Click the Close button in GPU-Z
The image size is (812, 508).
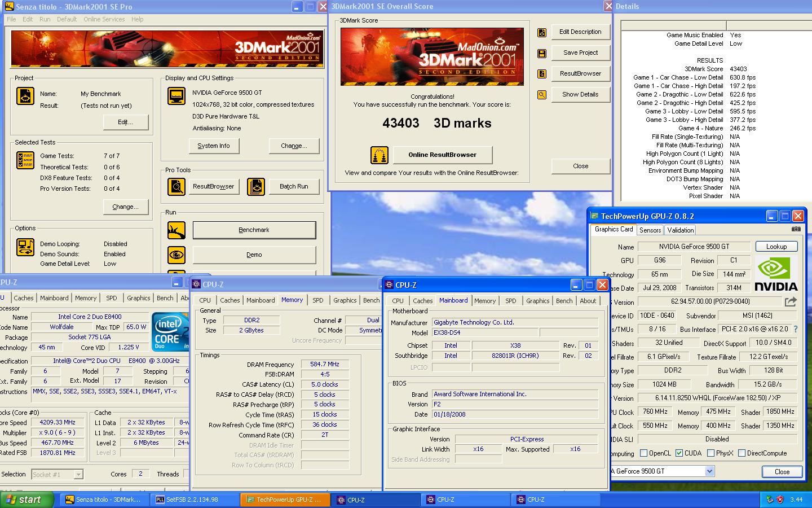pos(782,471)
